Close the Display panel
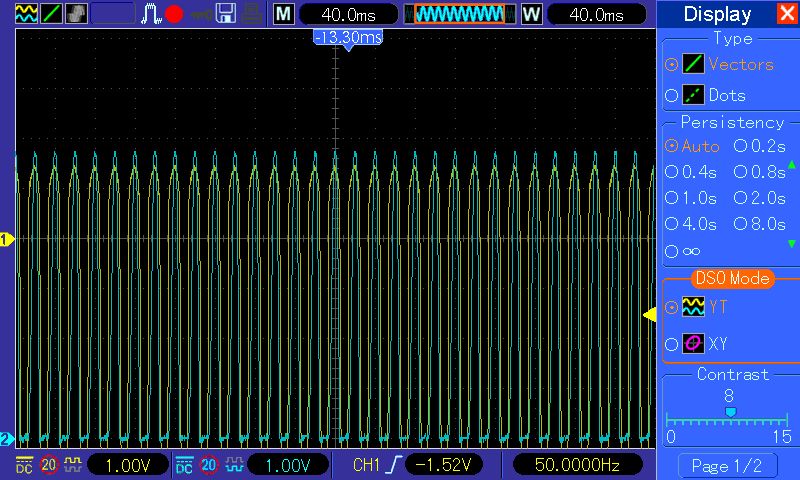 tap(786, 14)
